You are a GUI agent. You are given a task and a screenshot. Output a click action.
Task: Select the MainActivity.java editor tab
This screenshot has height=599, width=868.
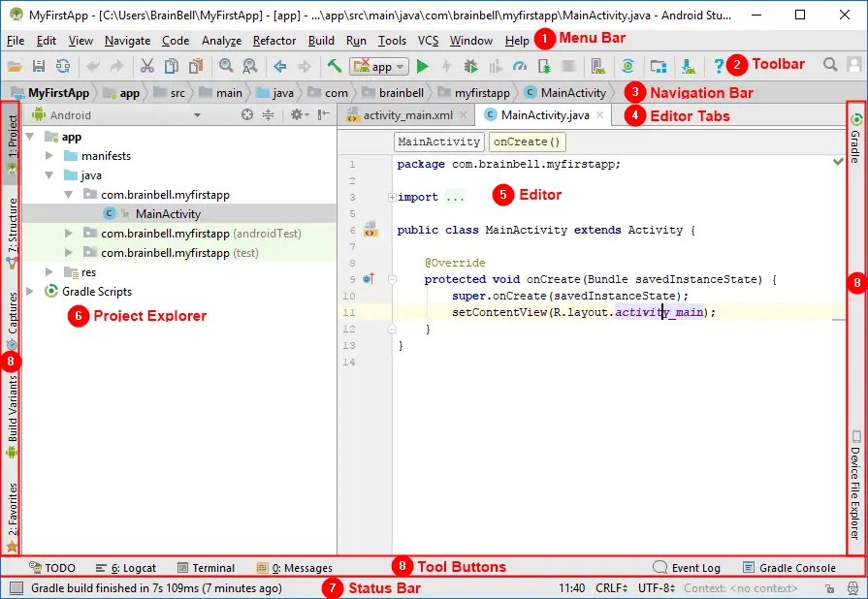(x=544, y=115)
